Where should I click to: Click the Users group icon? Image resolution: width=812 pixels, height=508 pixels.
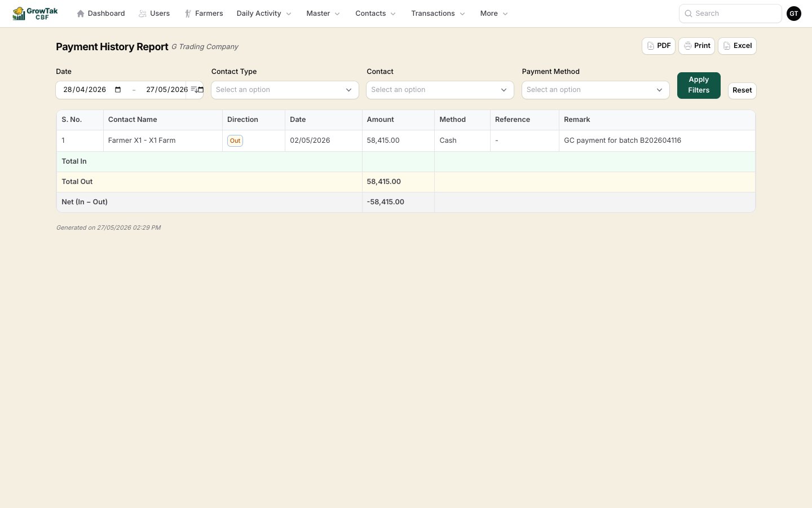pos(143,14)
